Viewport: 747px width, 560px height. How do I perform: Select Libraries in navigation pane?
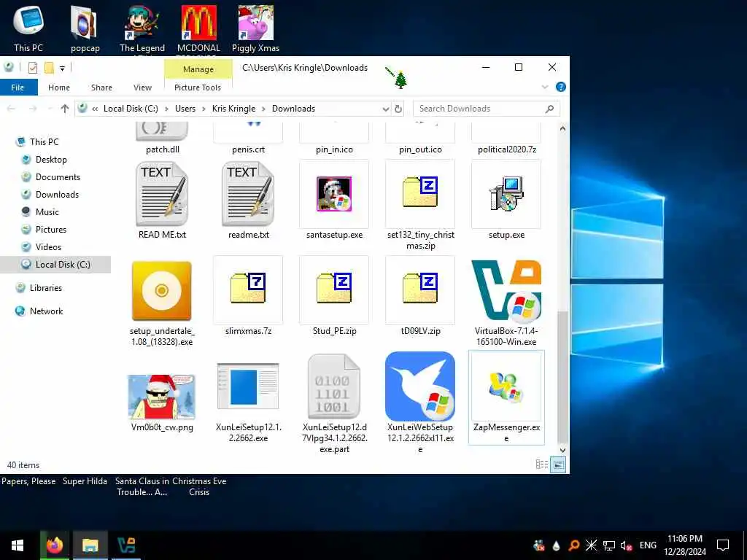pos(46,287)
